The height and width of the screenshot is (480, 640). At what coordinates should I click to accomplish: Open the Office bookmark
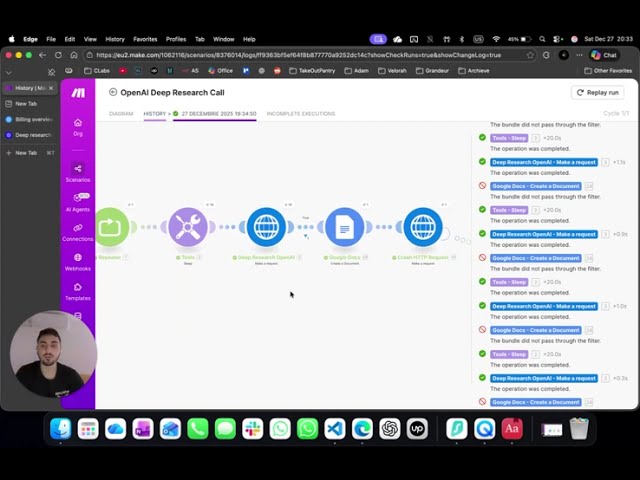tap(220, 71)
